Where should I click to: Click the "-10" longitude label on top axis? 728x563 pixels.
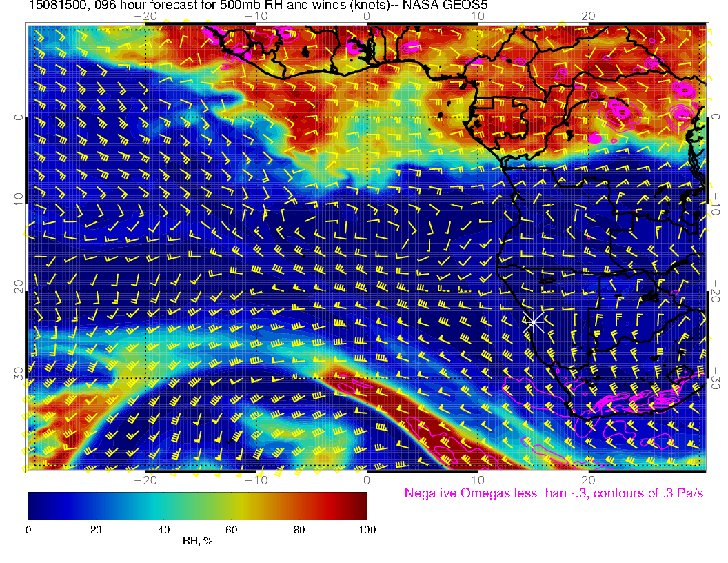[256, 16]
